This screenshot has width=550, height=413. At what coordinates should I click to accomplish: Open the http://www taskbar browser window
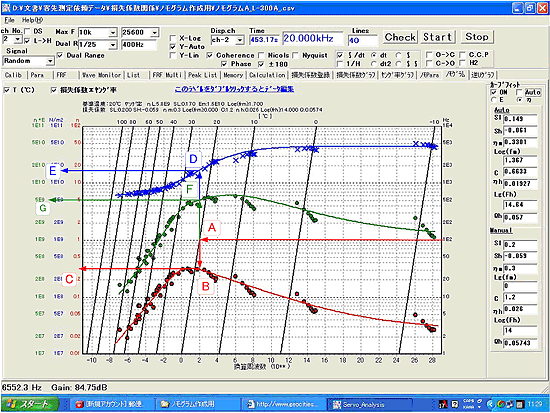283,405
